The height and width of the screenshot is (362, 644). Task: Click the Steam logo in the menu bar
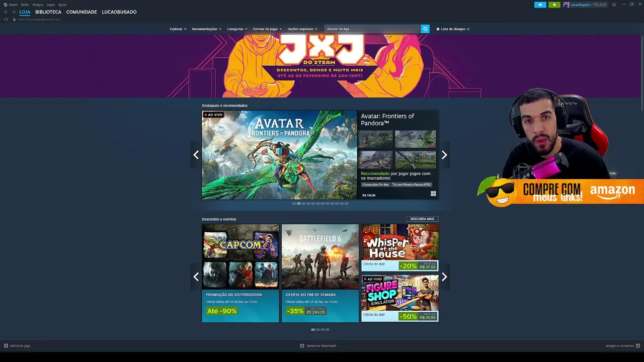coord(6,5)
